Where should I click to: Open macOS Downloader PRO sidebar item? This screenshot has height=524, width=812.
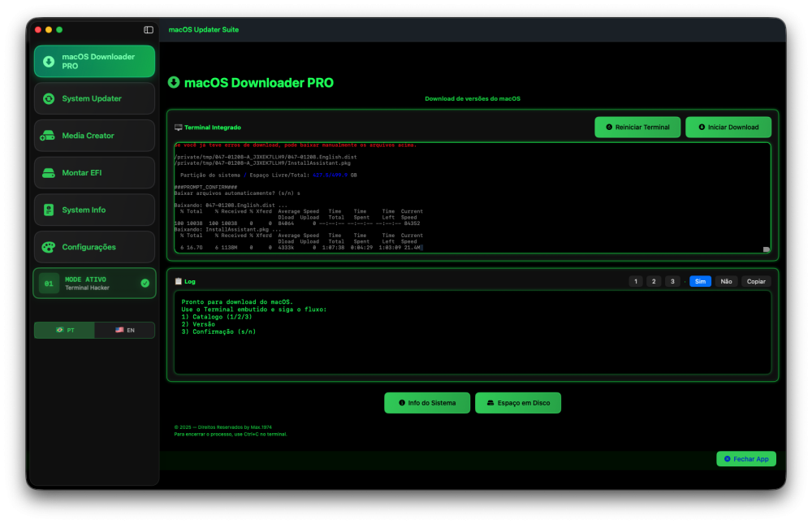94,61
